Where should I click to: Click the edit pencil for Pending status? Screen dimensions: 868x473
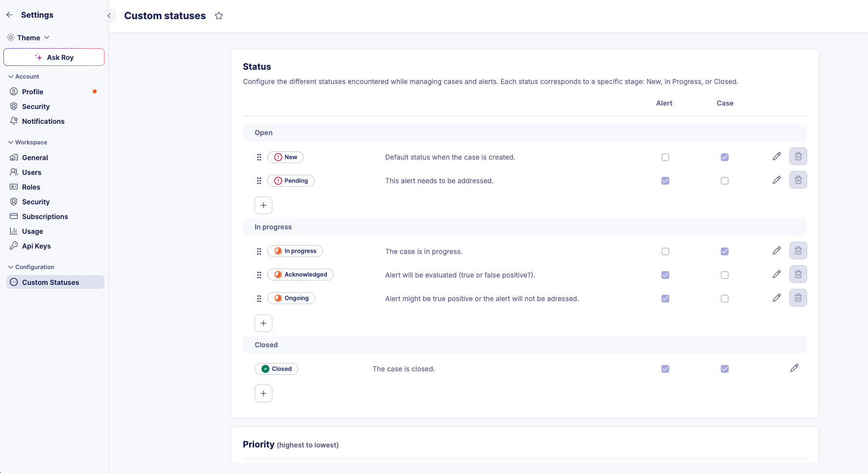click(777, 180)
